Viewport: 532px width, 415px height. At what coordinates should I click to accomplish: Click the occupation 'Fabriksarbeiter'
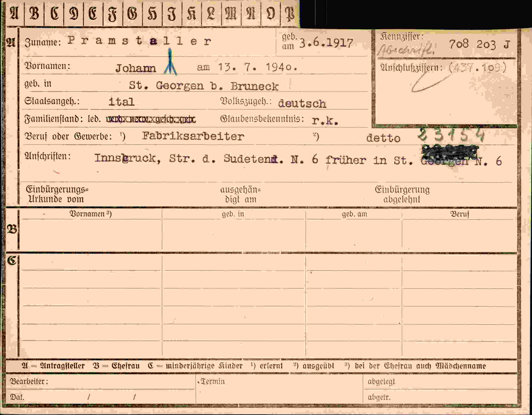point(193,136)
